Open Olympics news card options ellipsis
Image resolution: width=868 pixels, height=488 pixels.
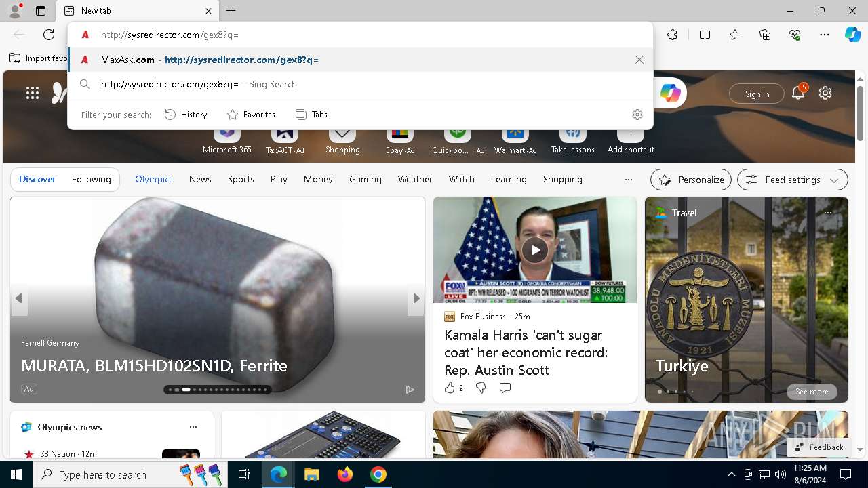pos(193,427)
